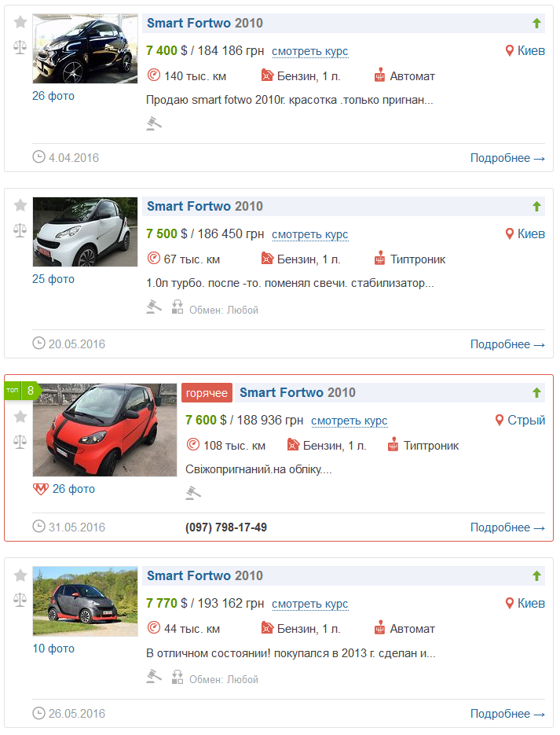The width and height of the screenshot is (560, 735).
Task: Click green raise arrow on the горячее listing
Action: pos(536,393)
